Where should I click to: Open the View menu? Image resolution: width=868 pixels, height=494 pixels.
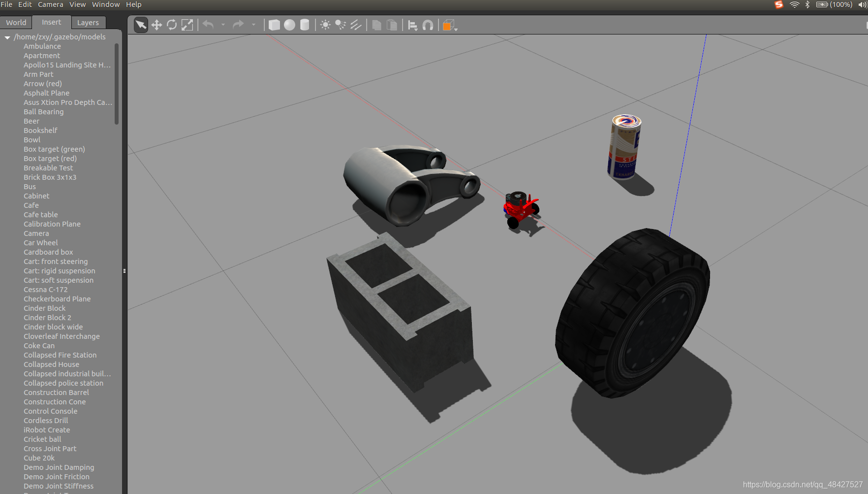click(78, 4)
